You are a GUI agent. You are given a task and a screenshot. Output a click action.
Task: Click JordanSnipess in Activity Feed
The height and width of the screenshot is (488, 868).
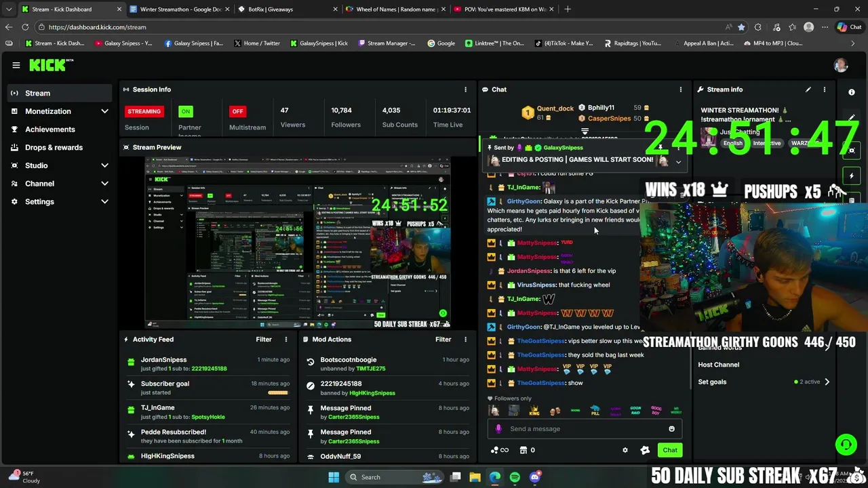tap(163, 360)
